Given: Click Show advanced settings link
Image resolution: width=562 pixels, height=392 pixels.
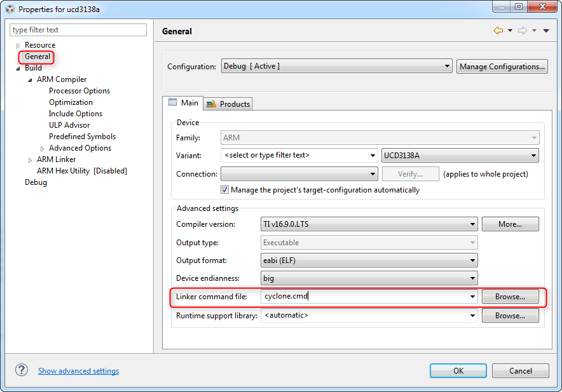Looking at the screenshot, I should click(78, 371).
